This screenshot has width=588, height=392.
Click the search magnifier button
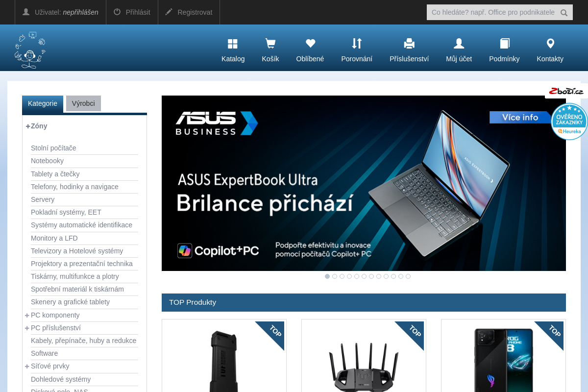[564, 13]
